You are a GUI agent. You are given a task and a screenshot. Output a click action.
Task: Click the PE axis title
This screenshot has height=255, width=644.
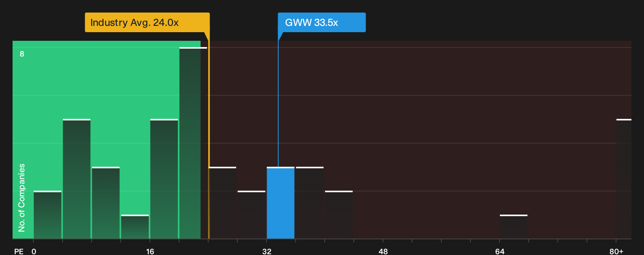pyautogui.click(x=19, y=251)
